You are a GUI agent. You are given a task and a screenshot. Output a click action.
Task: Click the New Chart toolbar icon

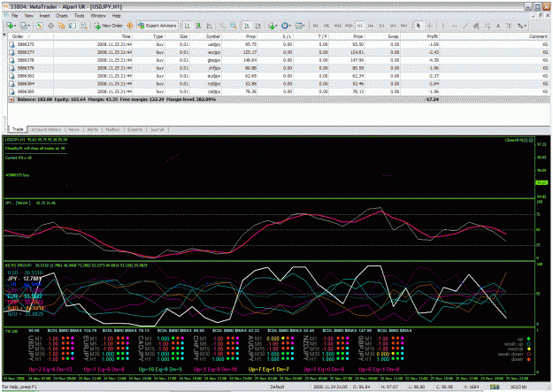click(x=10, y=26)
